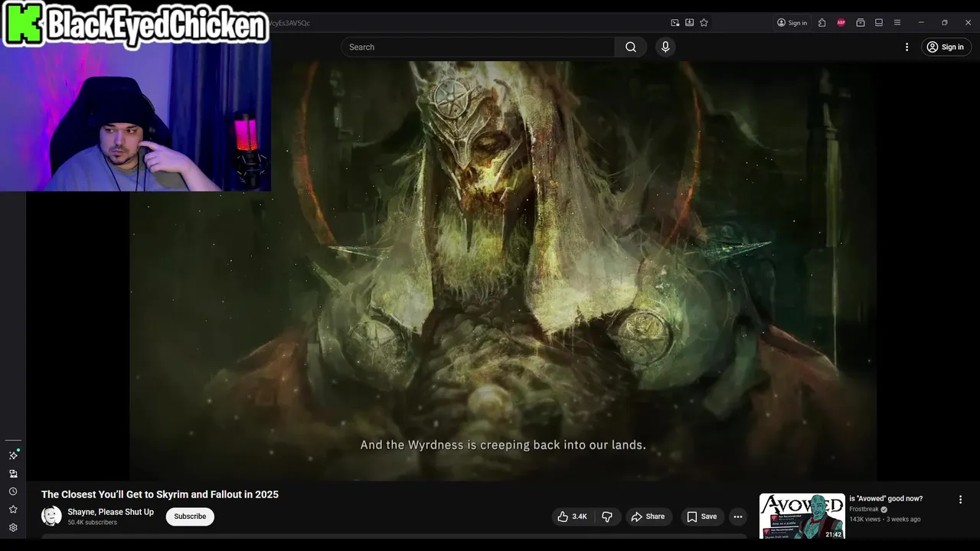The width and height of the screenshot is (980, 551).
Task: Open History clock icon in the sidebar
Action: 13,491
